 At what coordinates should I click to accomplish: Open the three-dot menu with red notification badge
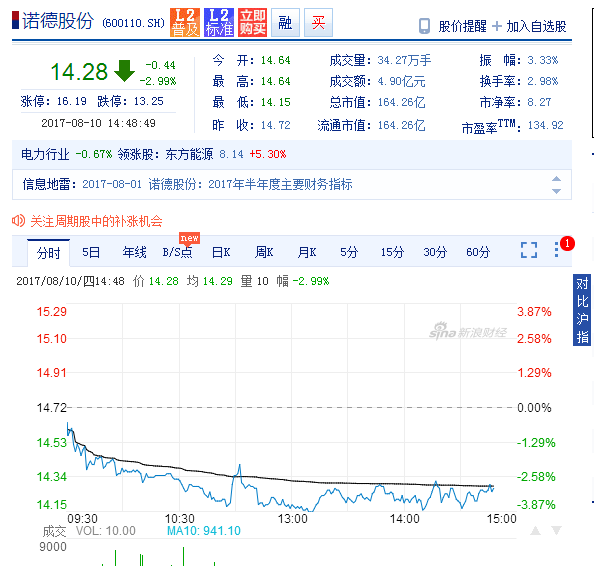coord(556,249)
